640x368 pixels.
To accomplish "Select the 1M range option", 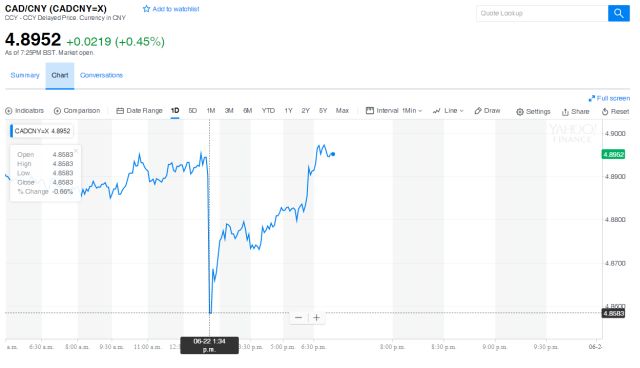I will point(211,111).
